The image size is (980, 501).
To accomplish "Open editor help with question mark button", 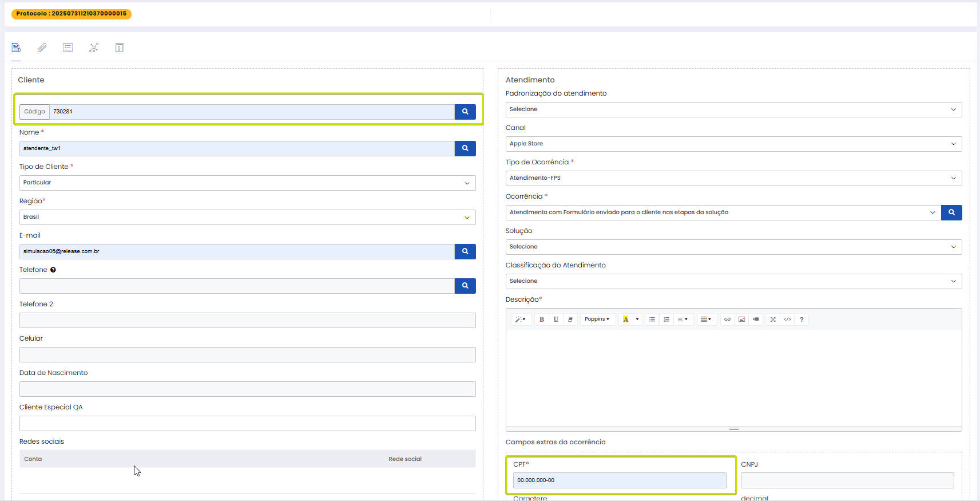I will click(802, 319).
